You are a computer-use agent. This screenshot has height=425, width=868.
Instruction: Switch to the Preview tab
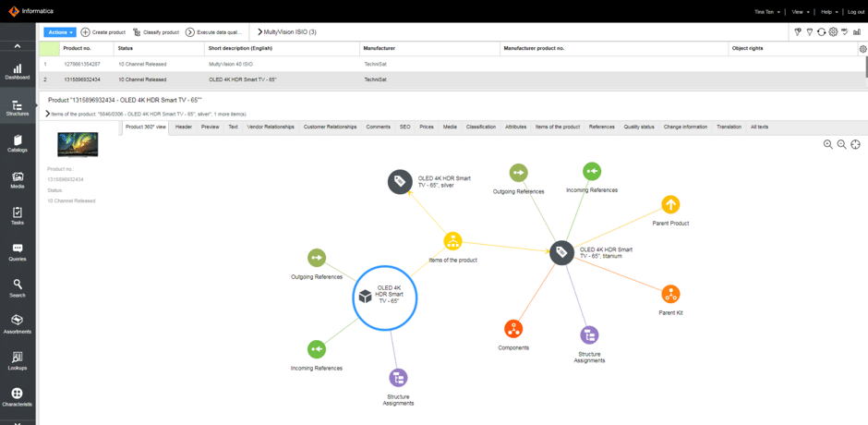pyautogui.click(x=211, y=127)
